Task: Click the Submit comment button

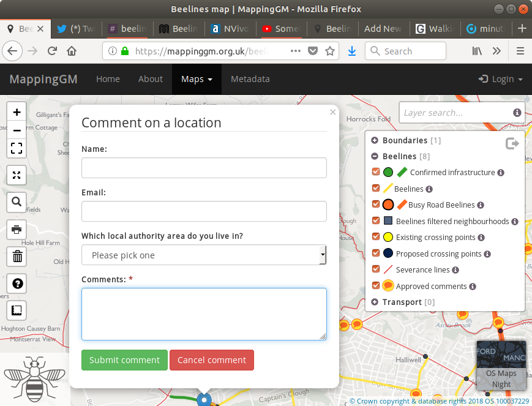Action: click(124, 360)
